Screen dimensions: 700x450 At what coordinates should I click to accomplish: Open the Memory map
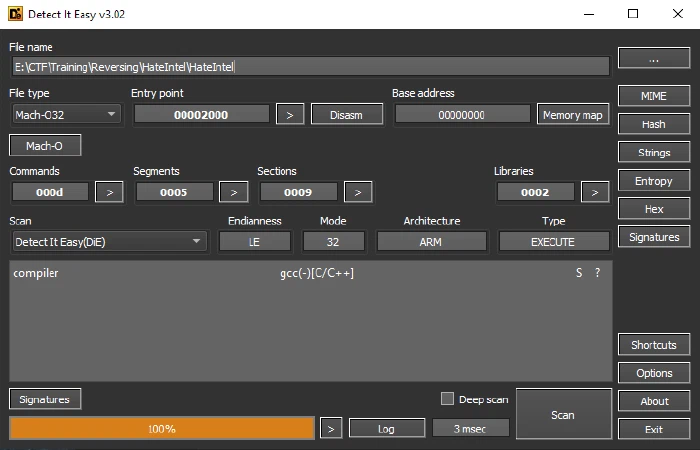pos(573,115)
